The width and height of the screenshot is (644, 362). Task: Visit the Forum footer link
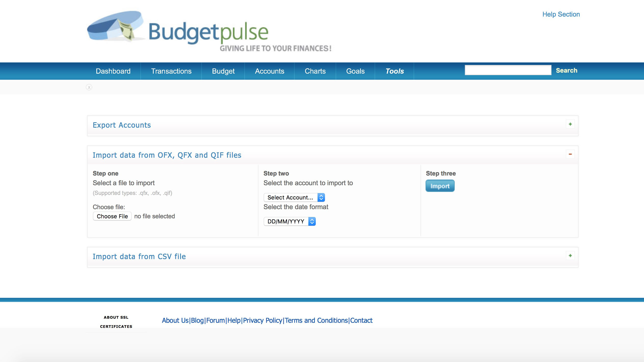(215, 320)
